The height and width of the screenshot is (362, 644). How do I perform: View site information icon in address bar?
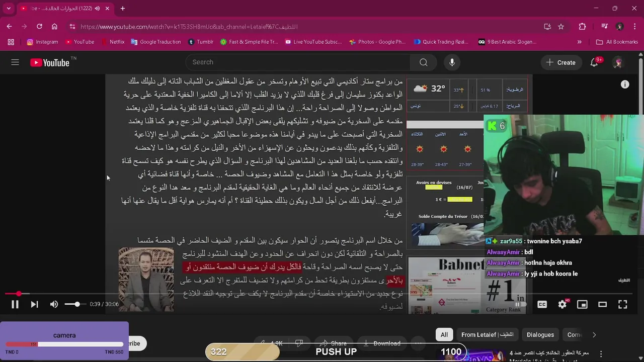coord(72,27)
